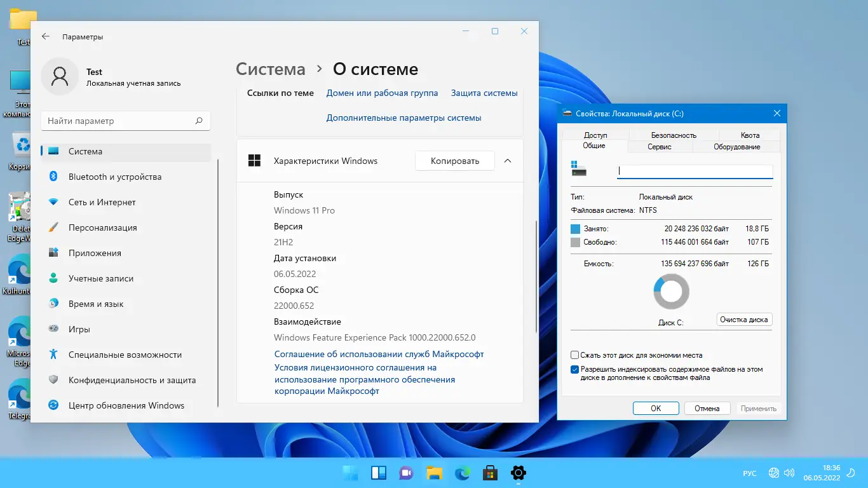Open Microsoft Store from the taskbar

(x=490, y=473)
